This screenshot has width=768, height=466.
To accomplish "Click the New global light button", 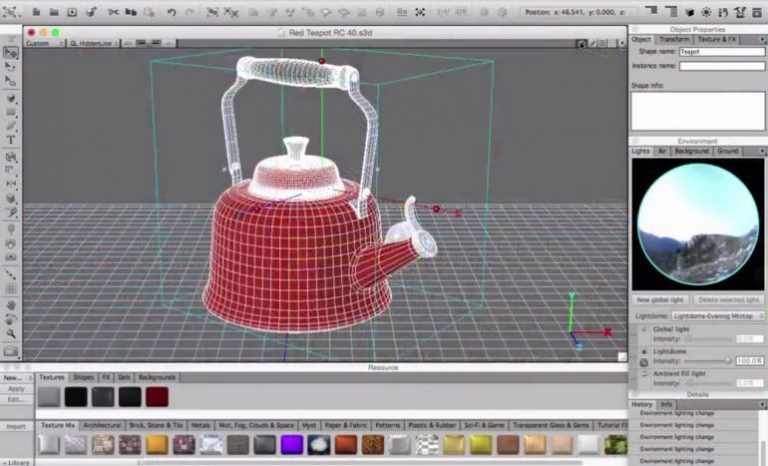I will click(x=659, y=299).
